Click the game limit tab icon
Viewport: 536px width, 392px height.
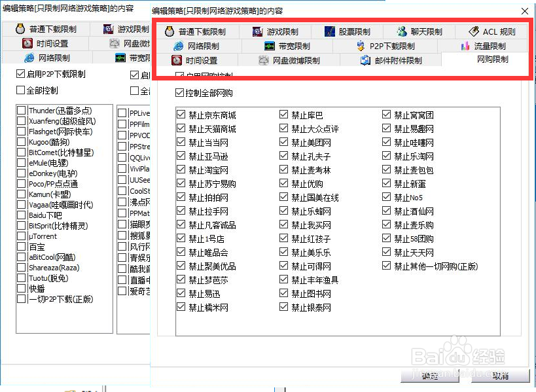click(x=257, y=32)
